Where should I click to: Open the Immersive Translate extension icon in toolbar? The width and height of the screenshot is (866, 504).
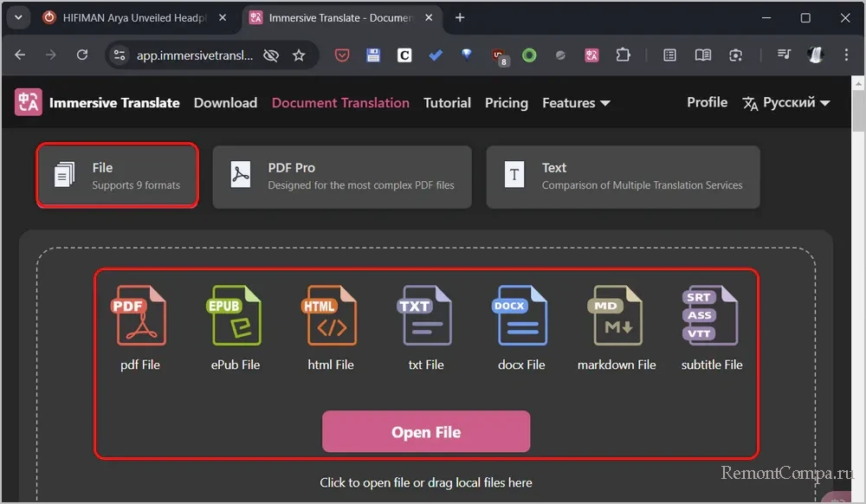(592, 55)
